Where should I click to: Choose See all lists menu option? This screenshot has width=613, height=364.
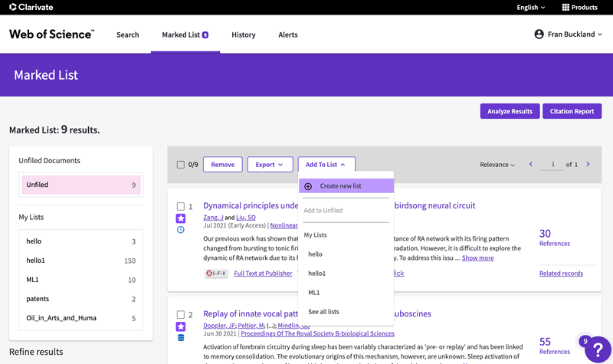tap(323, 312)
